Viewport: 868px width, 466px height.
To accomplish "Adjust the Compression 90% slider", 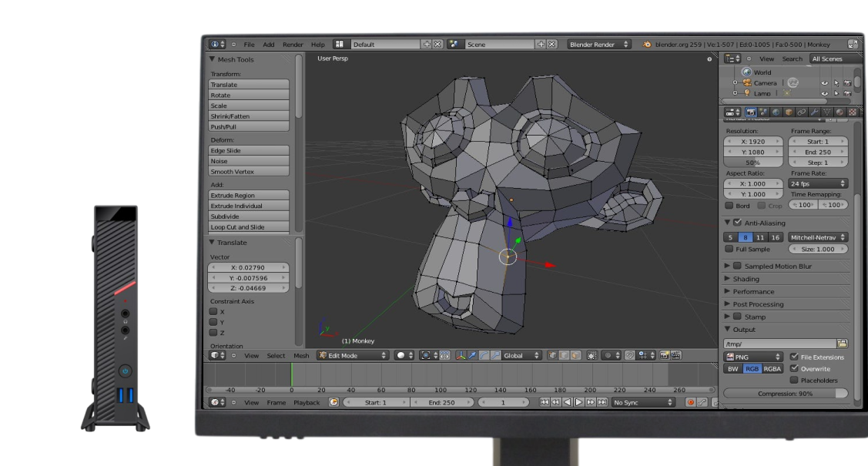I will (x=786, y=393).
